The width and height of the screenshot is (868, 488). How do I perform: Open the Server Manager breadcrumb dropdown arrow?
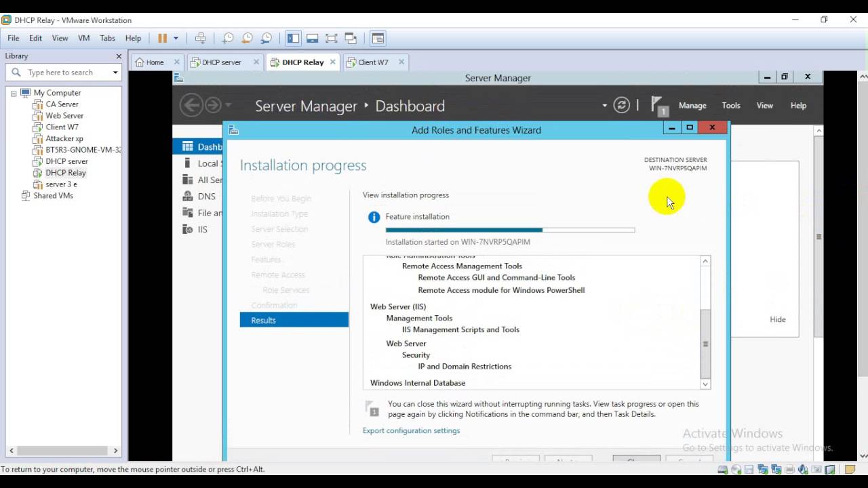[604, 106]
